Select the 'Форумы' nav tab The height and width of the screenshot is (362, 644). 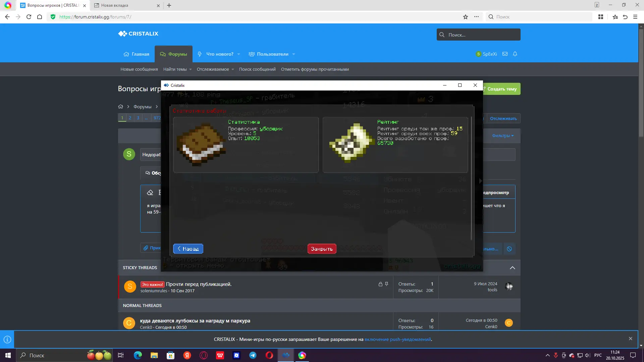173,54
